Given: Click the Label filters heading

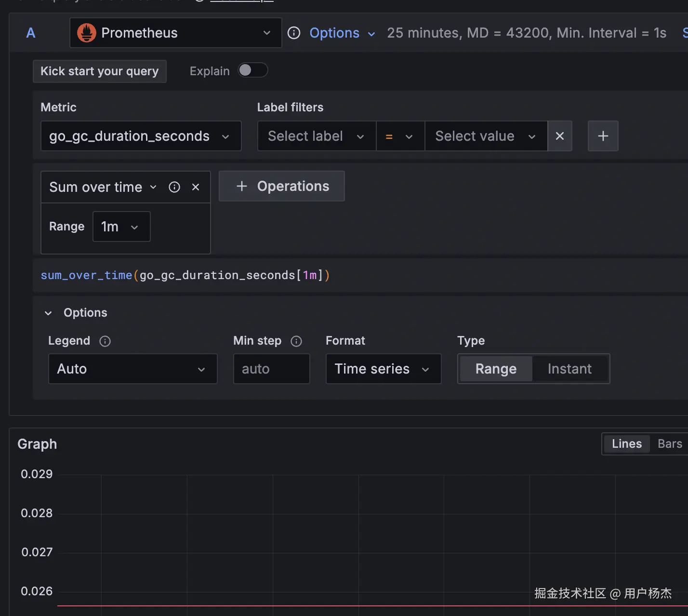Looking at the screenshot, I should point(290,107).
